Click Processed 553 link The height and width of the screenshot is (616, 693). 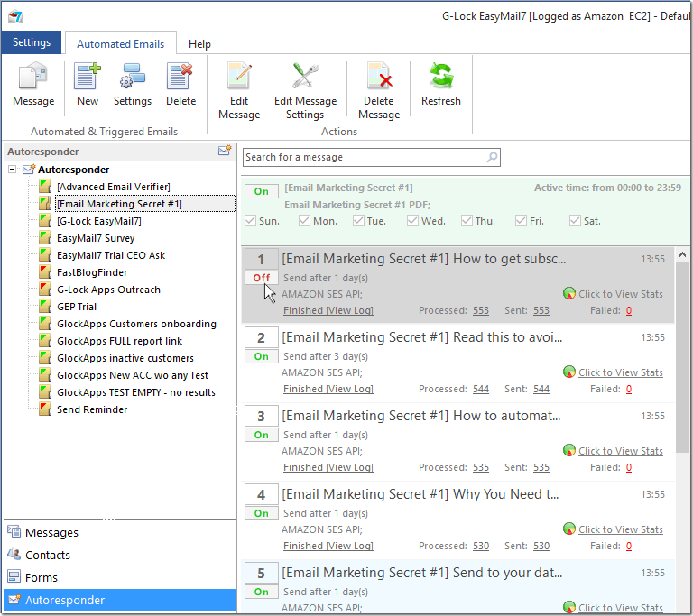click(481, 310)
